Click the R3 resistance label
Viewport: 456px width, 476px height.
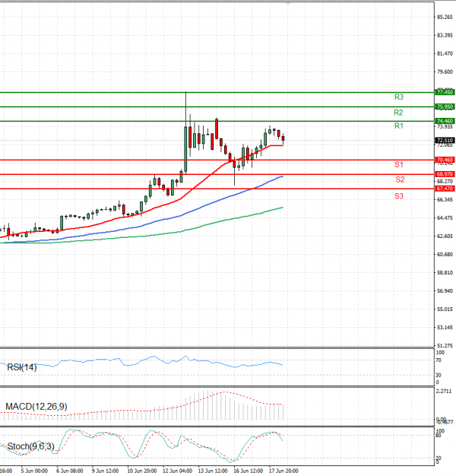(399, 97)
